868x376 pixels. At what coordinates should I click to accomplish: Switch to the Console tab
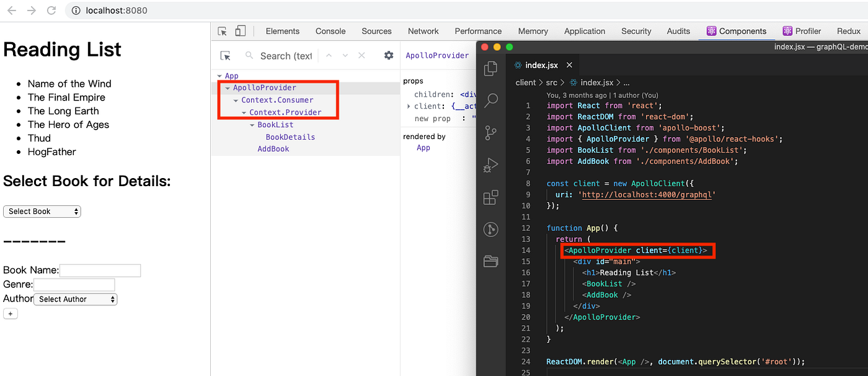[x=330, y=31]
